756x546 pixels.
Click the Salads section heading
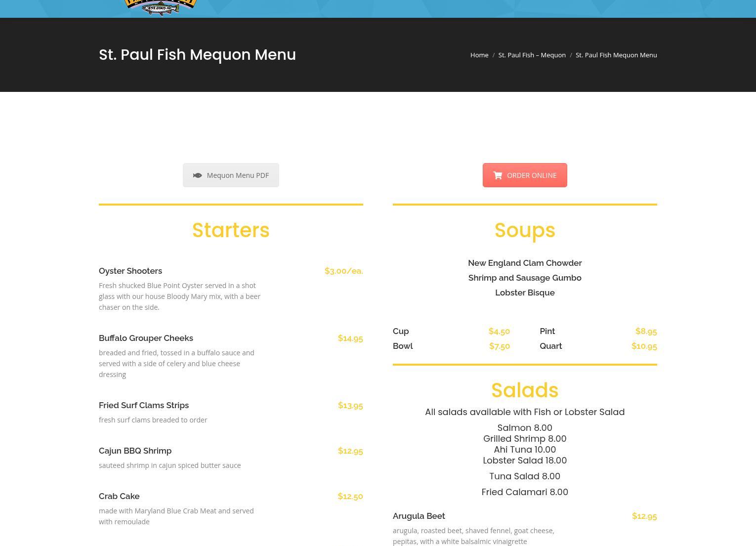[525, 390]
